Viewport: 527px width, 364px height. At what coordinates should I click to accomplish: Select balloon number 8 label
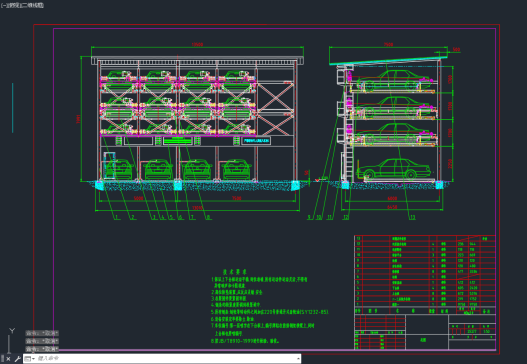pos(208,217)
